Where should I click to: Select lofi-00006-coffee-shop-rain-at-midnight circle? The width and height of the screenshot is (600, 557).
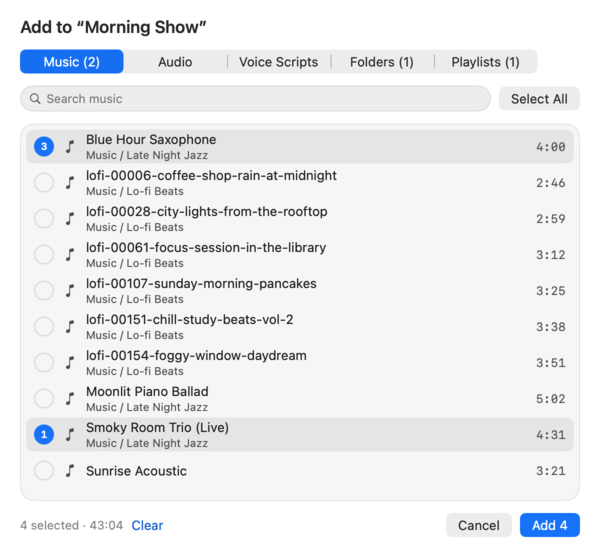point(44,182)
